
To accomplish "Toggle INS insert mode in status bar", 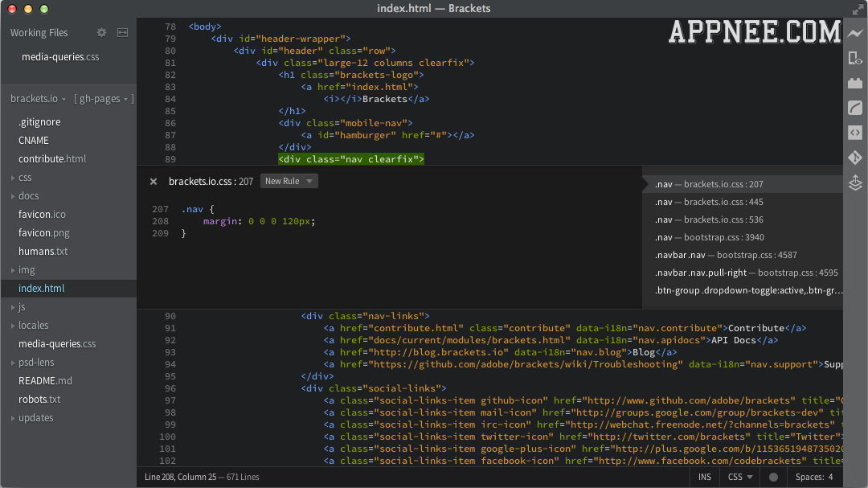I will (x=705, y=477).
